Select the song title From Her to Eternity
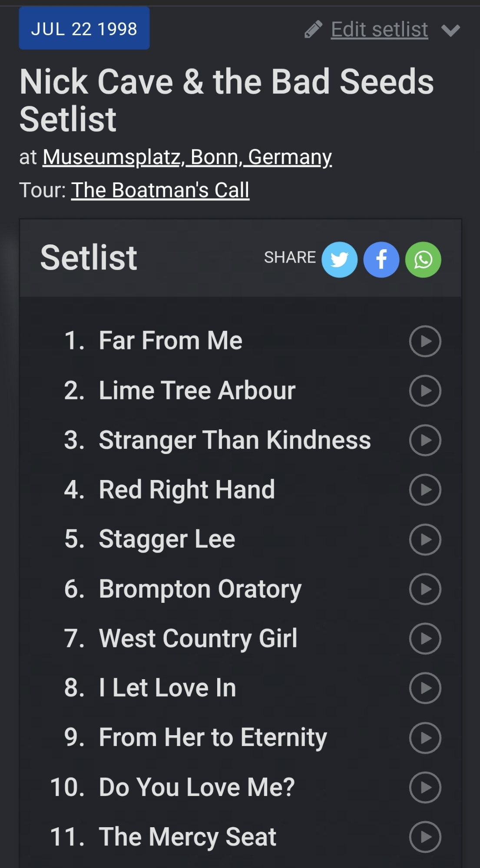This screenshot has height=868, width=480. (213, 737)
